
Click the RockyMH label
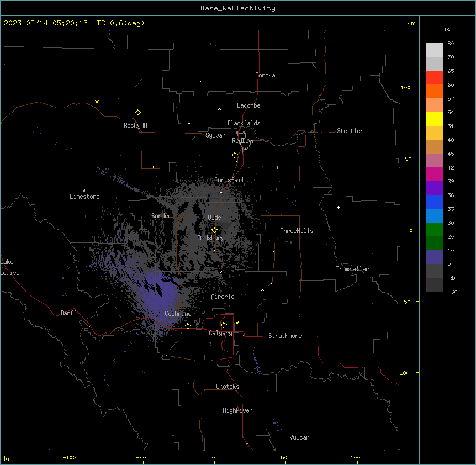tap(135, 125)
